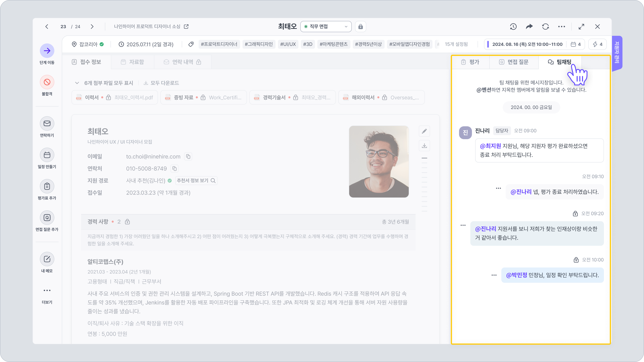Viewport: 644px width, 362px height.
Task: Switch to the 면접 질문 tab
Action: [514, 62]
